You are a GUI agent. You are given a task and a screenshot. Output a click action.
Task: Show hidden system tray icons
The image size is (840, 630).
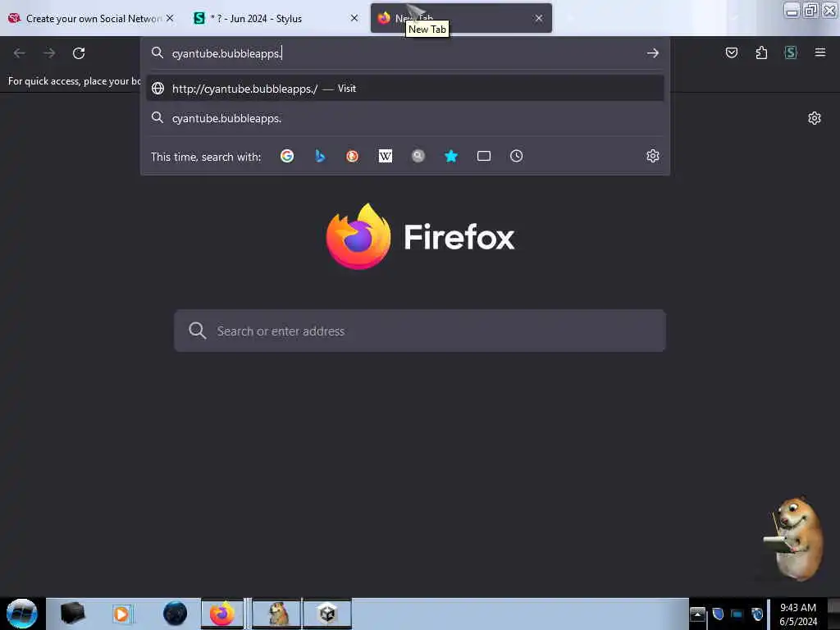(x=697, y=614)
